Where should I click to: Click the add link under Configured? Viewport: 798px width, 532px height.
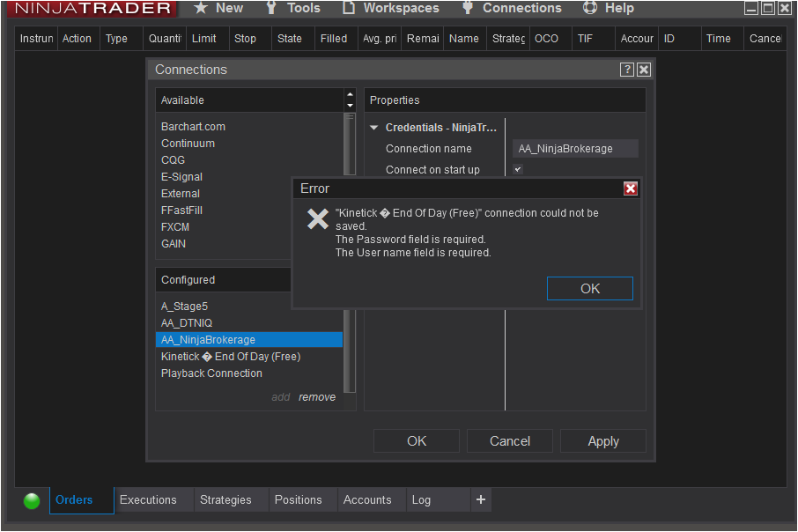tap(280, 397)
